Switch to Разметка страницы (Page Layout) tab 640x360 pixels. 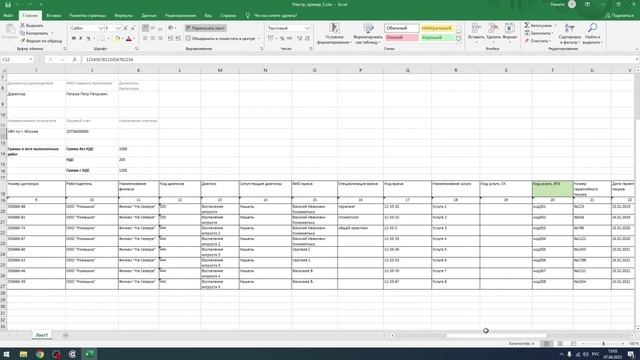pos(87,16)
